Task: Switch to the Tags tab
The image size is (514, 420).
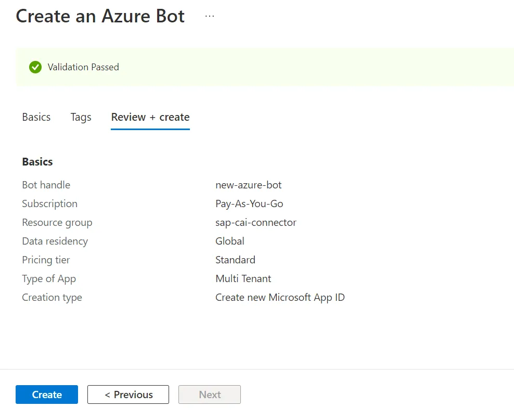Action: pyautogui.click(x=81, y=117)
